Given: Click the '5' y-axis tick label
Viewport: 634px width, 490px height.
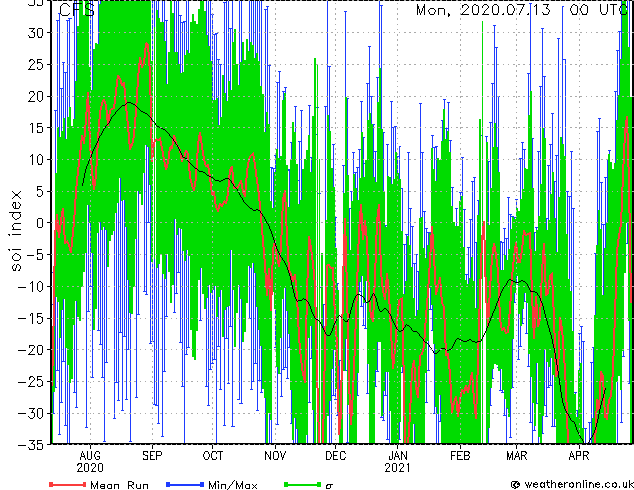Looking at the screenshot, I should point(39,191).
